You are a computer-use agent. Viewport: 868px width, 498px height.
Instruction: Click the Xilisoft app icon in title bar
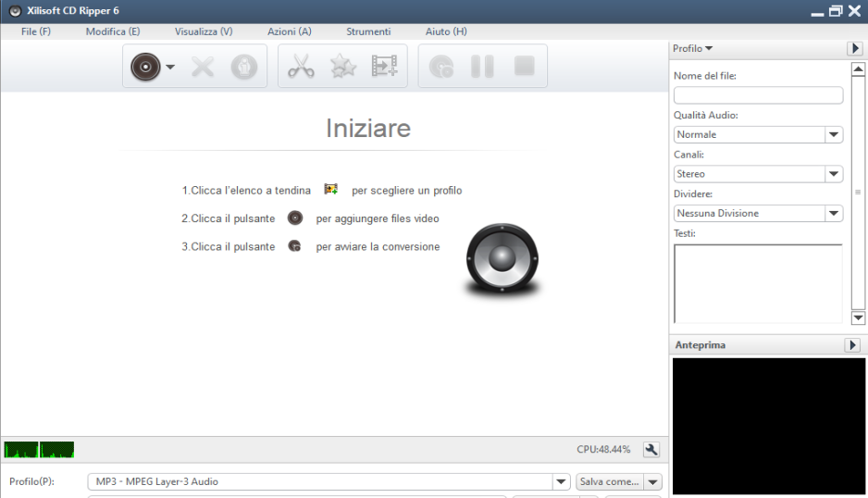pos(15,11)
